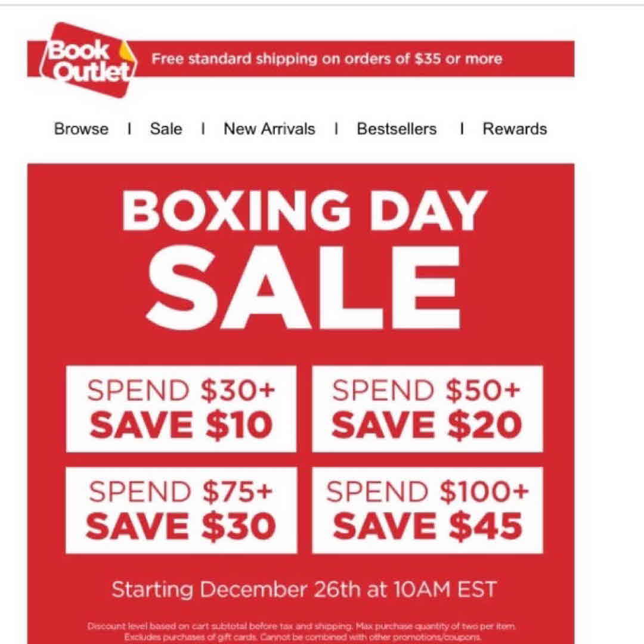Image resolution: width=644 pixels, height=644 pixels.
Task: Click 'Excludes purchases of gift cards' fine print
Action: click(x=198, y=637)
